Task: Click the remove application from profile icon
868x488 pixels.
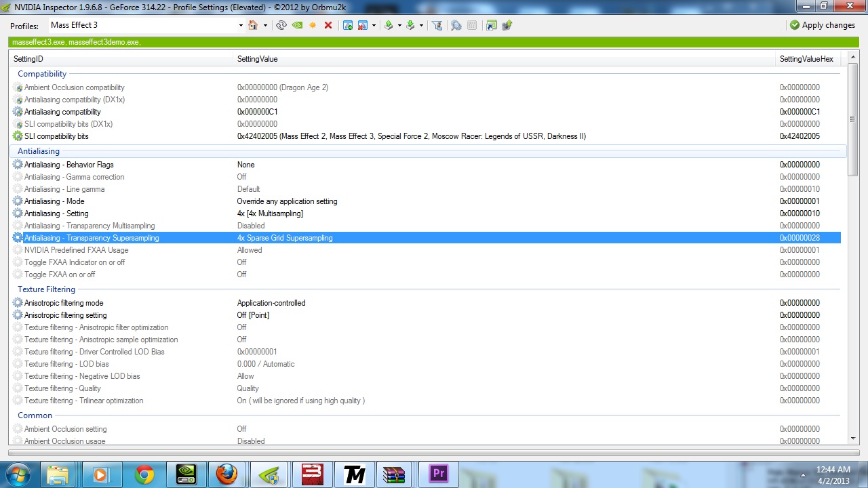Action: point(363,25)
